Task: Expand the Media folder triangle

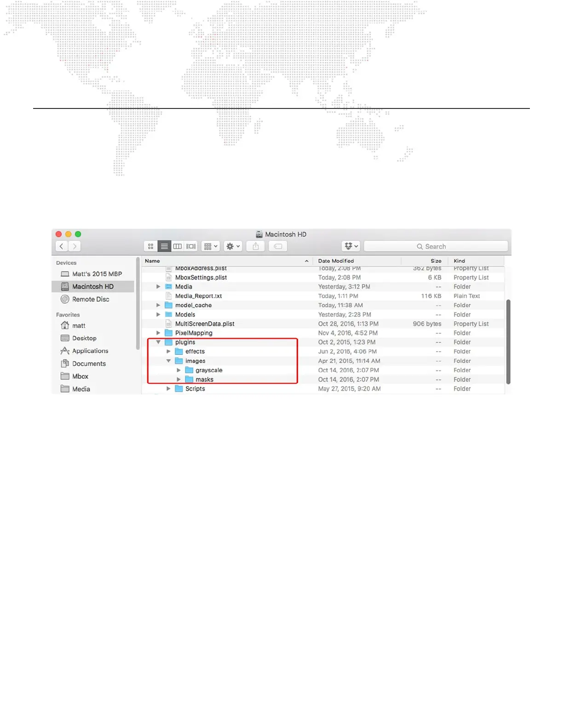Action: pyautogui.click(x=158, y=287)
